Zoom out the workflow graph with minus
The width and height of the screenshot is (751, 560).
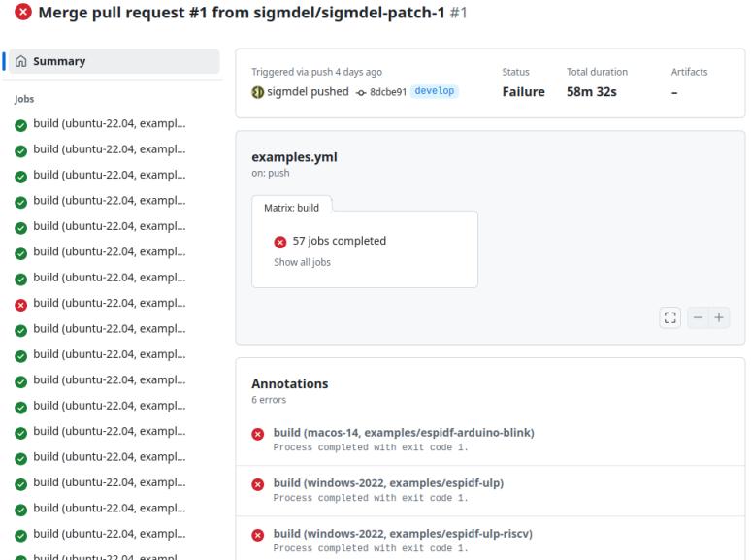coord(699,318)
